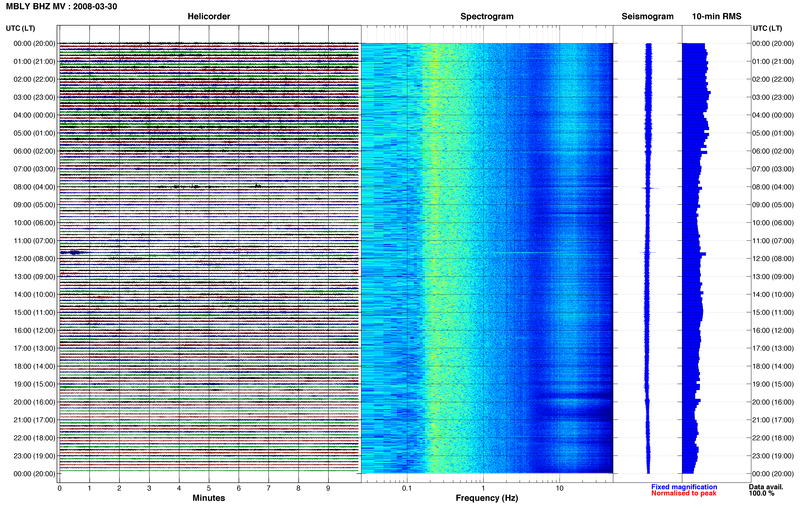Click the 'Spectrogram' panel heading
Viewport: 812px width, 508px height.
pyautogui.click(x=487, y=16)
